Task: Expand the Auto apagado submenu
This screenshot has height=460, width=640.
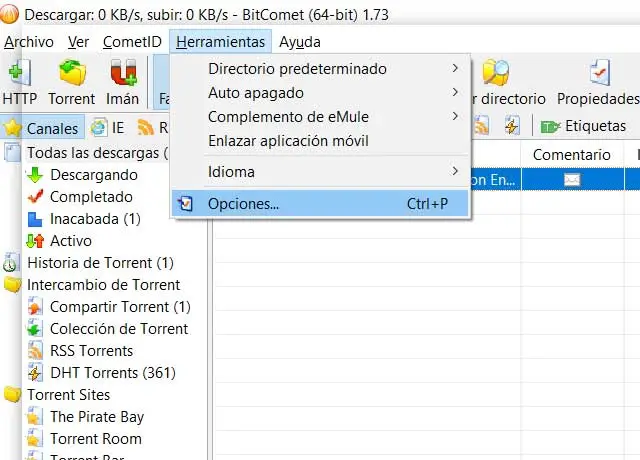Action: 321,93
